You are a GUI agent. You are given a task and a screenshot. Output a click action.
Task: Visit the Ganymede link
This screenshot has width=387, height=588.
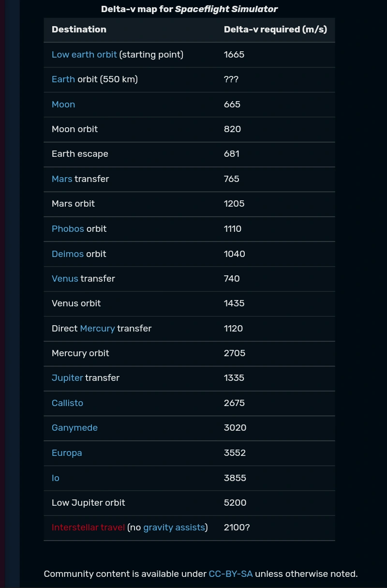click(x=74, y=428)
